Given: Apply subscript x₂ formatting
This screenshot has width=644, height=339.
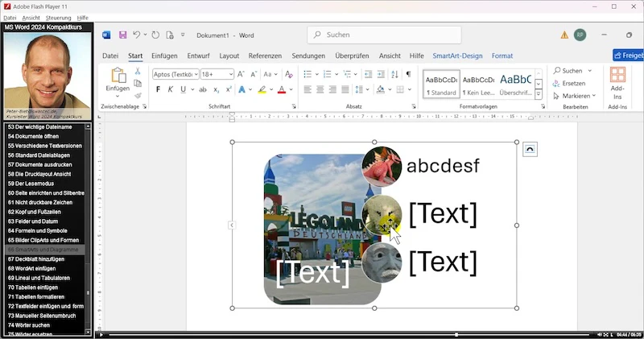Looking at the screenshot, I should [x=216, y=89].
